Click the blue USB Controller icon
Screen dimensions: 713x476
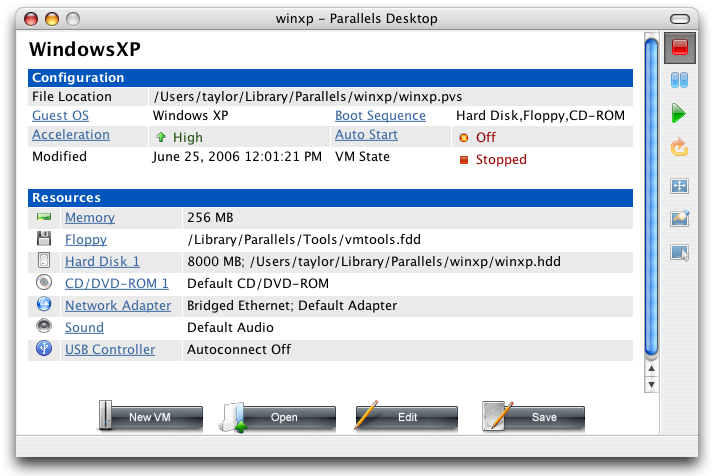(x=44, y=349)
